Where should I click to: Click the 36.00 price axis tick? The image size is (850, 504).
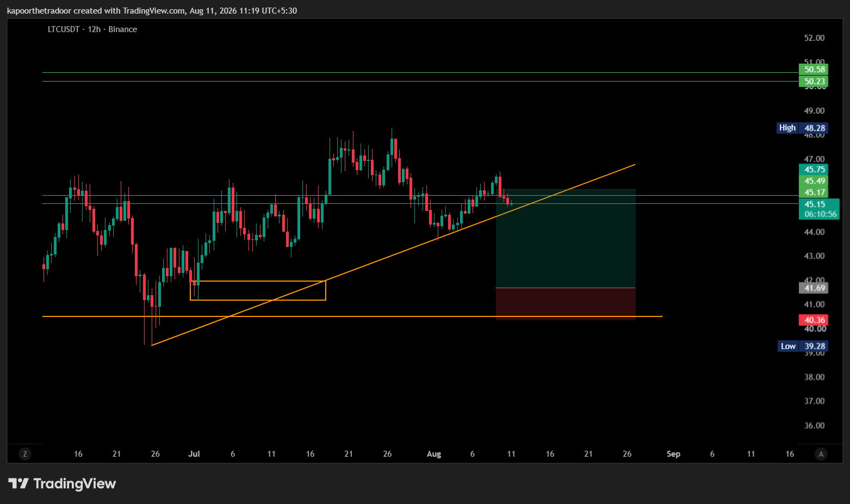814,426
